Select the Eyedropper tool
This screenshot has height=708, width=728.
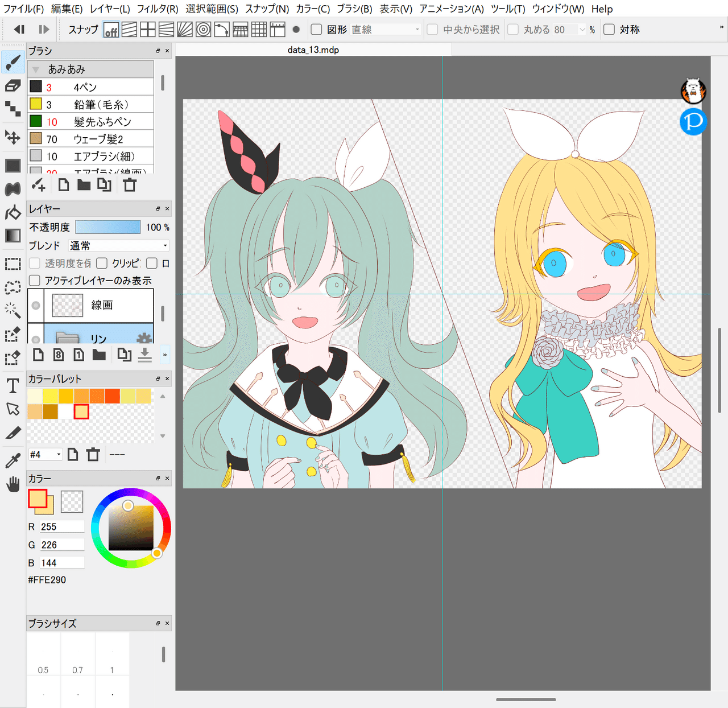[x=13, y=460]
